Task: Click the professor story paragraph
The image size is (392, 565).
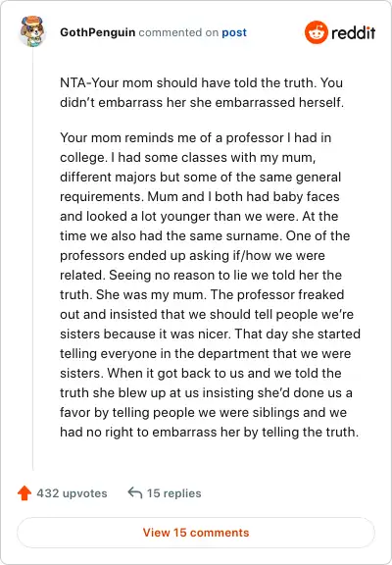Action: [211, 284]
